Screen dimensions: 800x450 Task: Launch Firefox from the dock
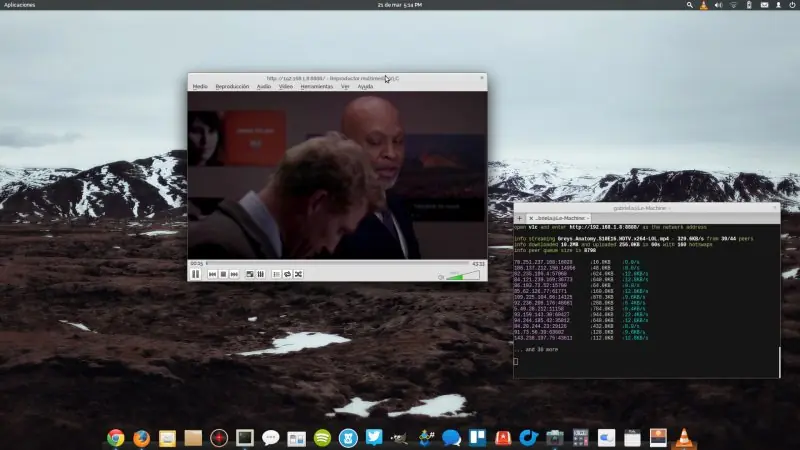tap(141, 438)
